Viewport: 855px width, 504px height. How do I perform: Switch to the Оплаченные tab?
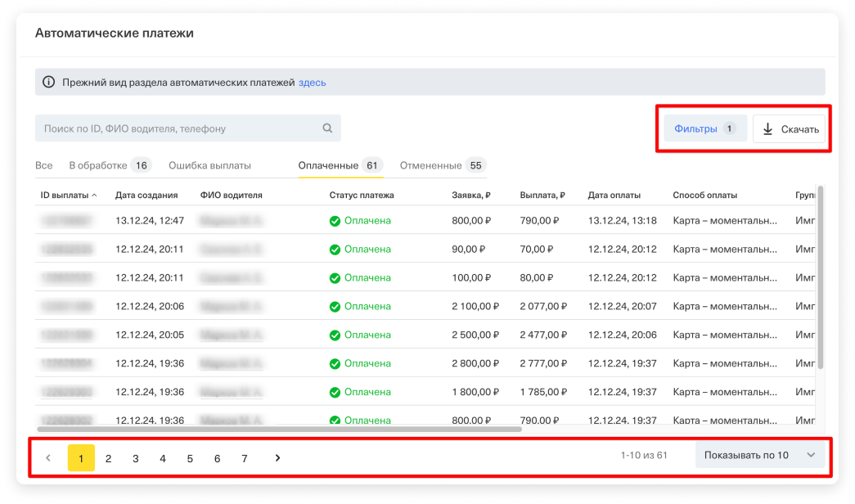328,165
